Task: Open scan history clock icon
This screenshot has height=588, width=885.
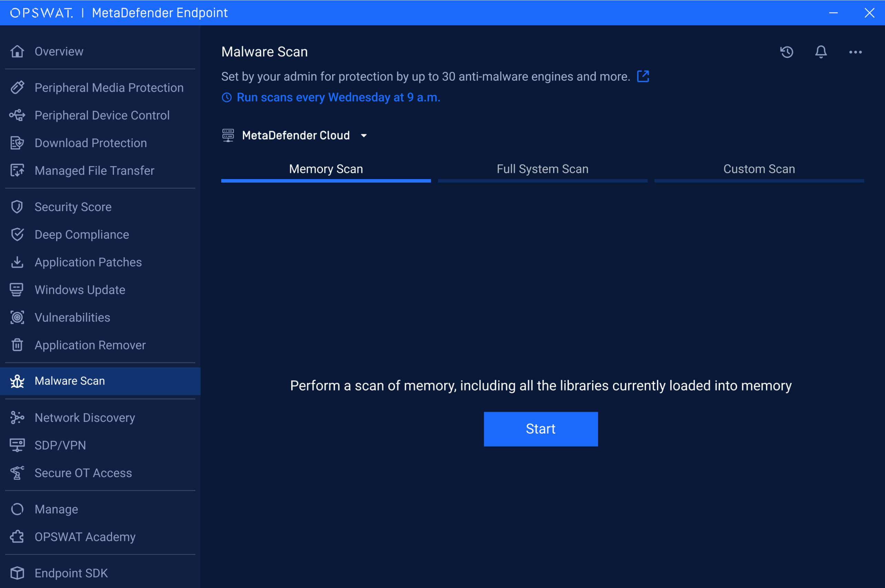Action: click(787, 52)
